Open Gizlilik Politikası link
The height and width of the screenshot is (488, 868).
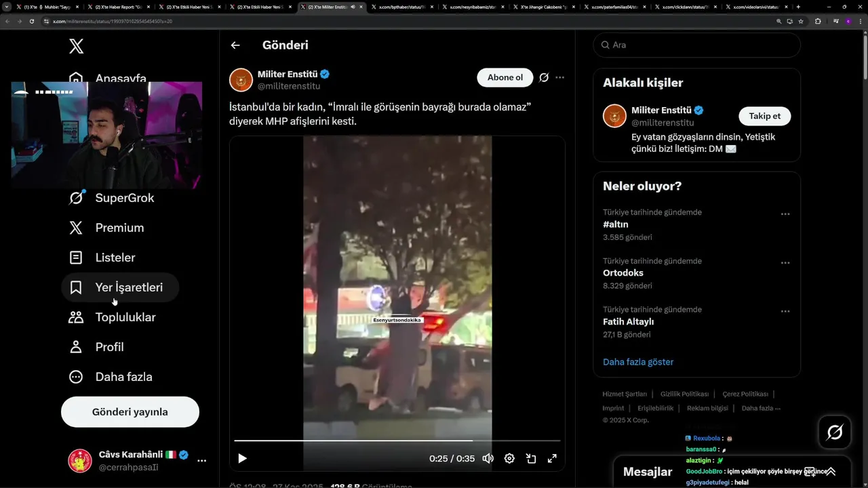(684, 394)
